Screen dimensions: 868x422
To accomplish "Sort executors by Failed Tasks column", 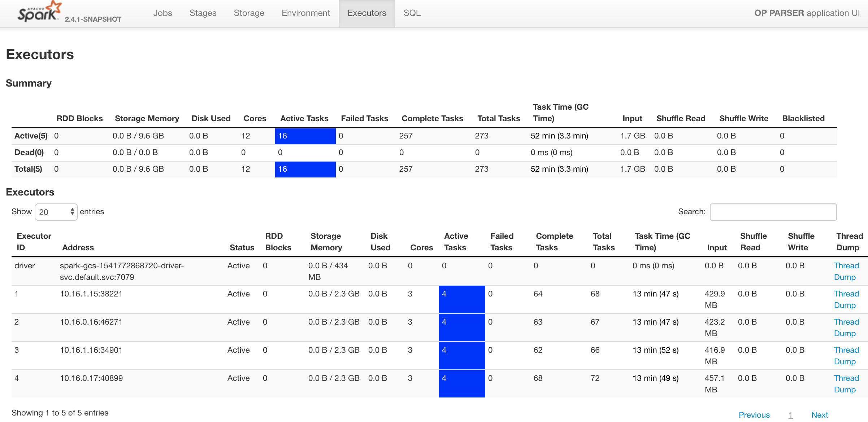I will [502, 242].
